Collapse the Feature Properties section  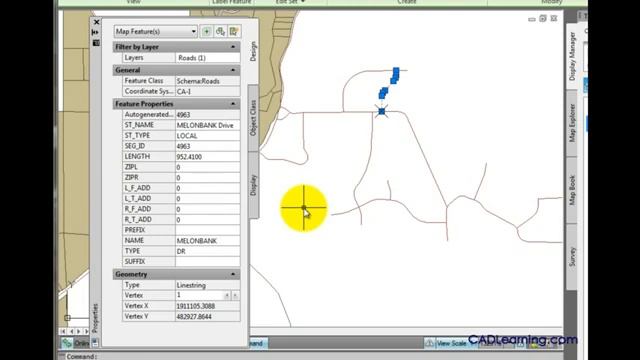point(233,104)
